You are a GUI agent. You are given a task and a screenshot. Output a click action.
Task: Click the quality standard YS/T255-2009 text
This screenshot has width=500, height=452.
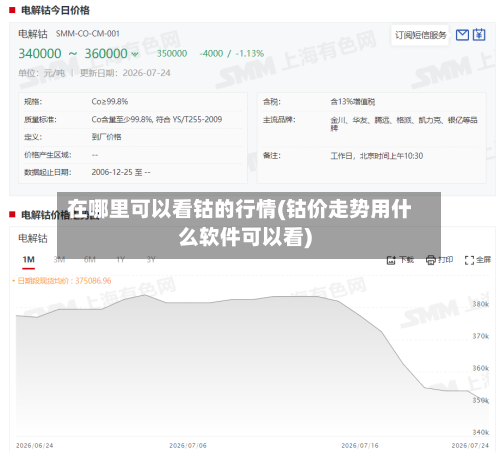[197, 119]
